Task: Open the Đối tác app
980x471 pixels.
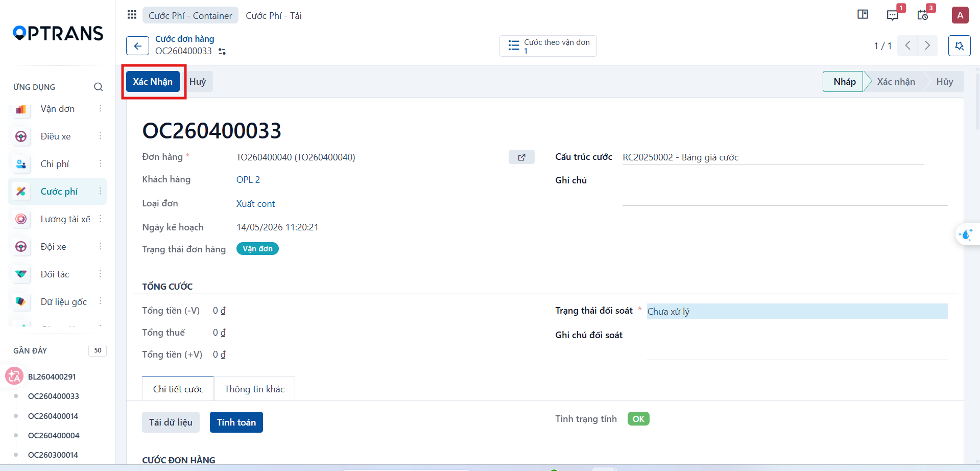Action: click(x=55, y=274)
